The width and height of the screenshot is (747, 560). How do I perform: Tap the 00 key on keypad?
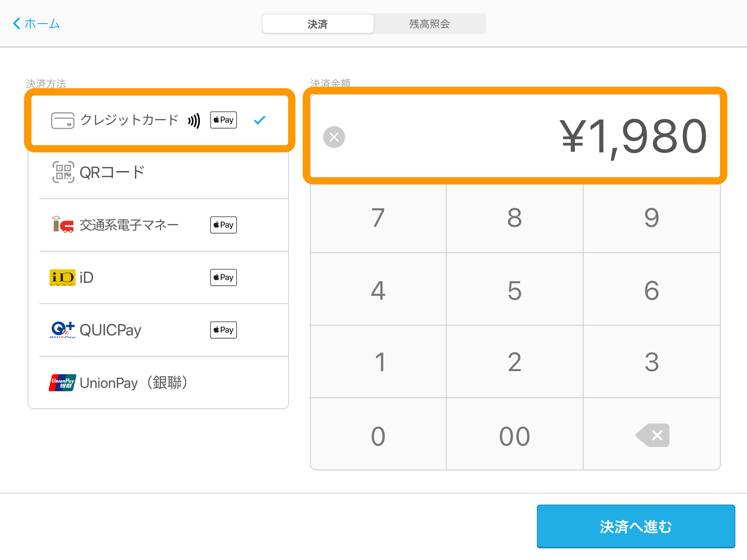[514, 435]
